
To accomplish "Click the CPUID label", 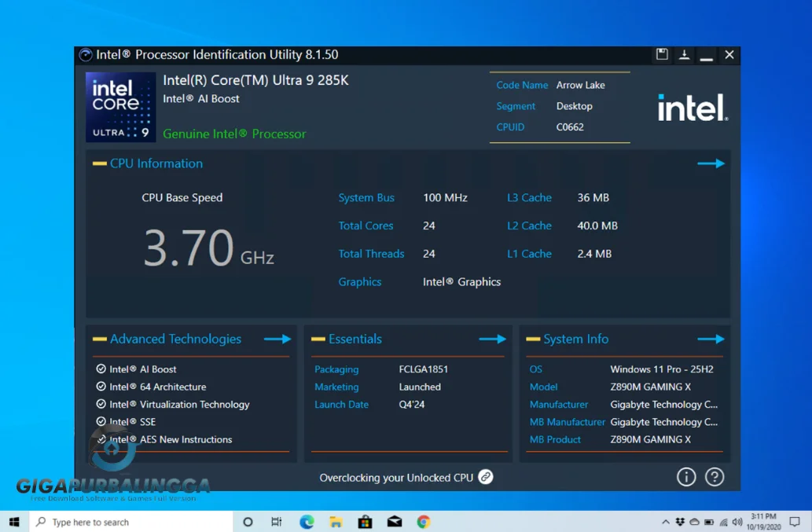I will (510, 127).
